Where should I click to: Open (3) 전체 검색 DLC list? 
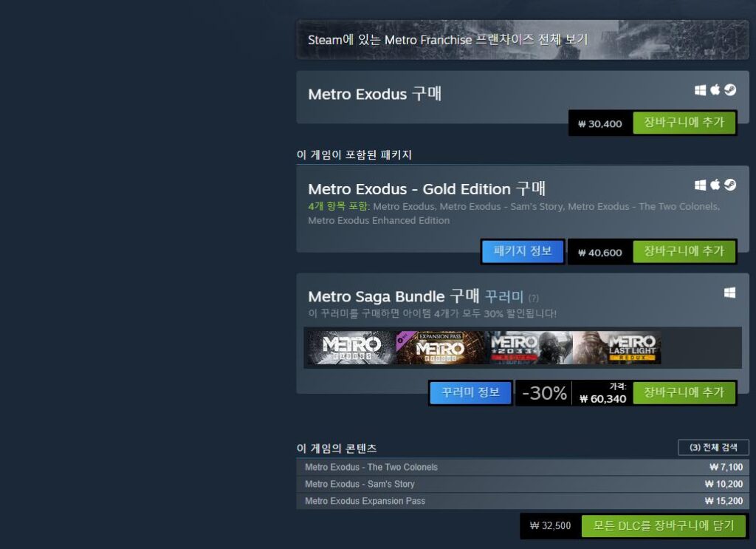tap(713, 447)
